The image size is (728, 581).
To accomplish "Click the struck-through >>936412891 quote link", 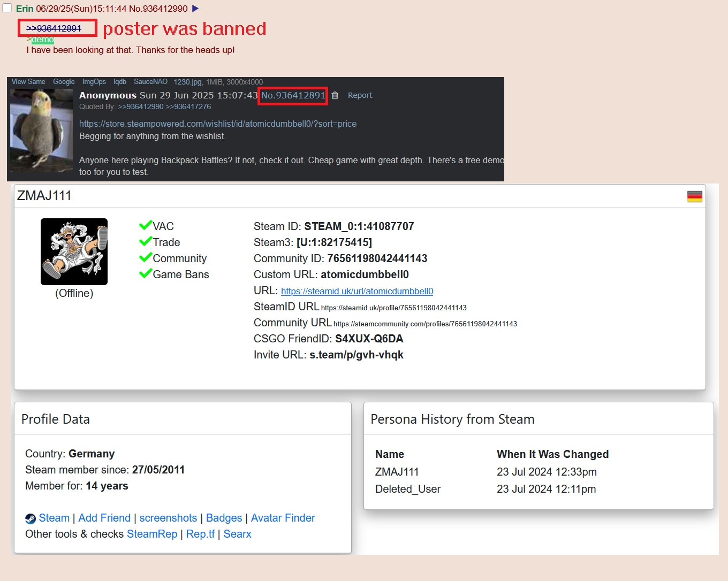I will pos(54,28).
